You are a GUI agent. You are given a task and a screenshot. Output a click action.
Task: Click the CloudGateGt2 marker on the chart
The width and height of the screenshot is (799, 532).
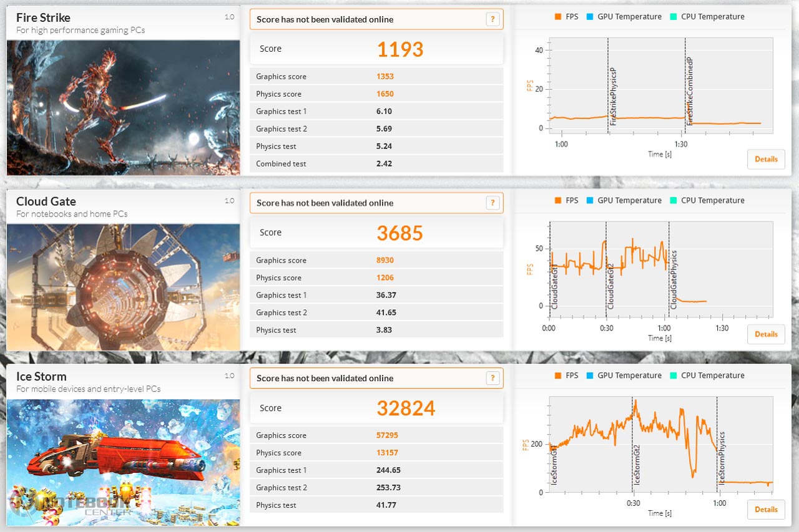click(x=610, y=287)
